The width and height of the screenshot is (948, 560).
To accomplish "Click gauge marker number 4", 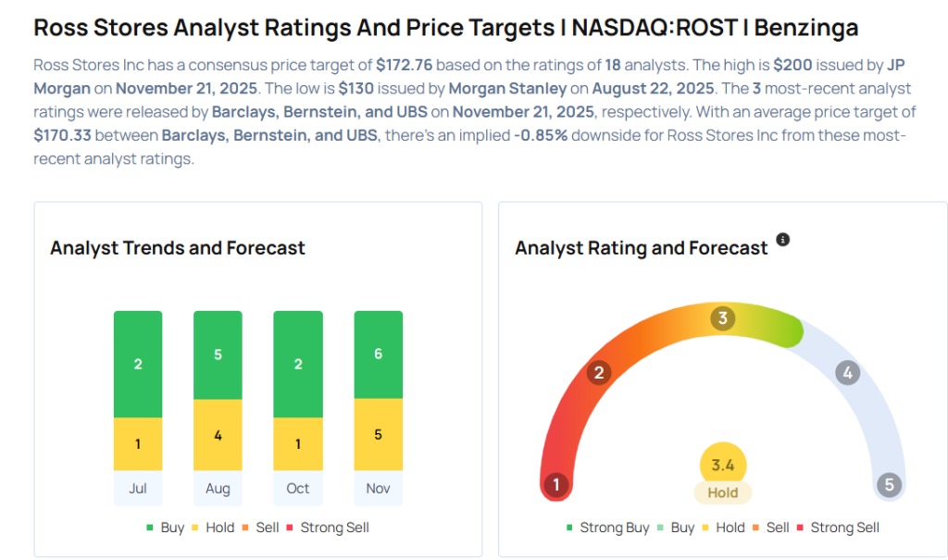I will coord(846,373).
